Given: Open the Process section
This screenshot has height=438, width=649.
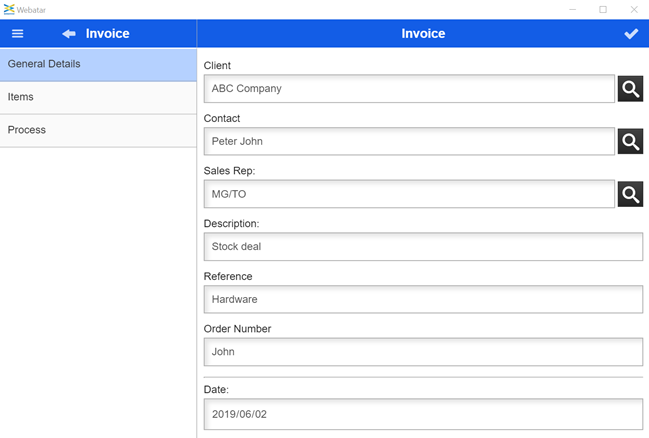Looking at the screenshot, I should click(98, 130).
